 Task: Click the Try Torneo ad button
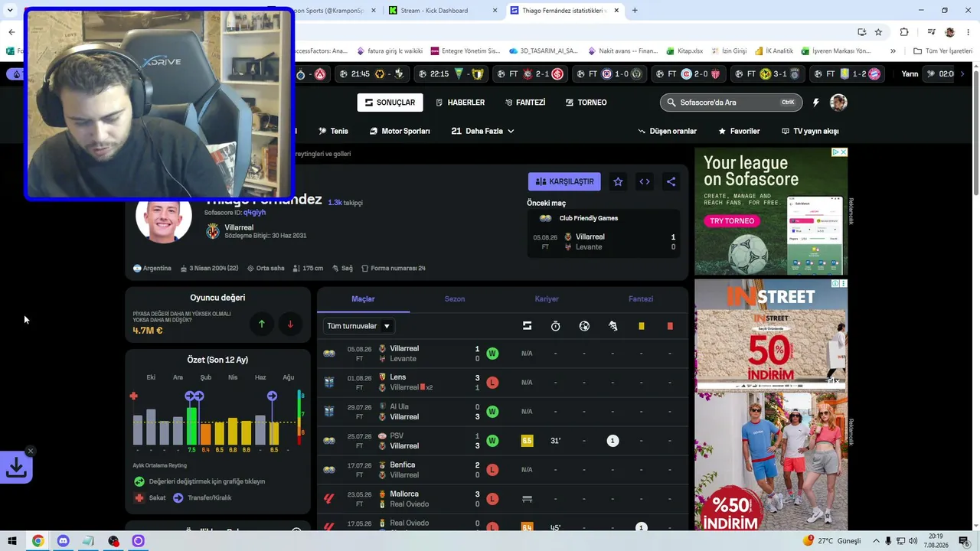(x=732, y=221)
